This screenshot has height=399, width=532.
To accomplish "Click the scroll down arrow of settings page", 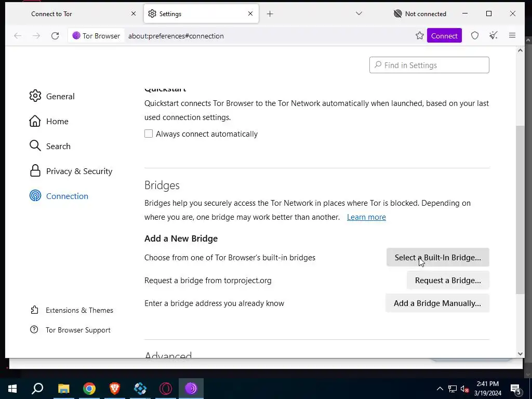I will point(520,354).
